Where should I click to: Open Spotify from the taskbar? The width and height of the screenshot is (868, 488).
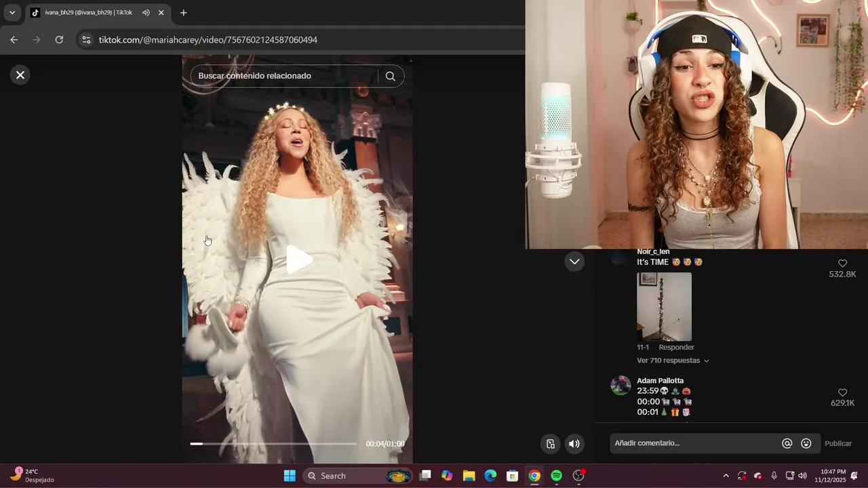coord(556,476)
